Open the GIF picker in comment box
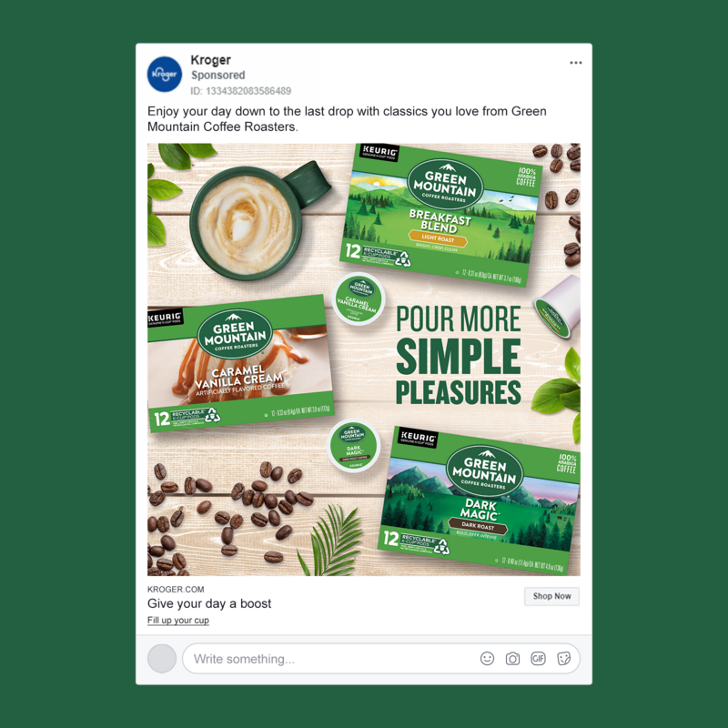The image size is (728, 728). [x=538, y=658]
